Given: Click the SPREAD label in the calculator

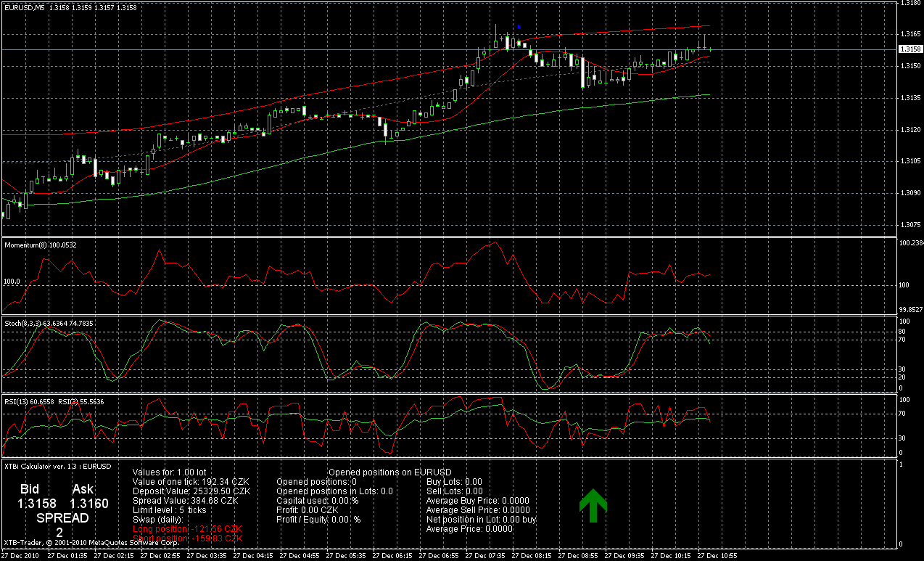Looking at the screenshot, I should pyautogui.click(x=62, y=518).
